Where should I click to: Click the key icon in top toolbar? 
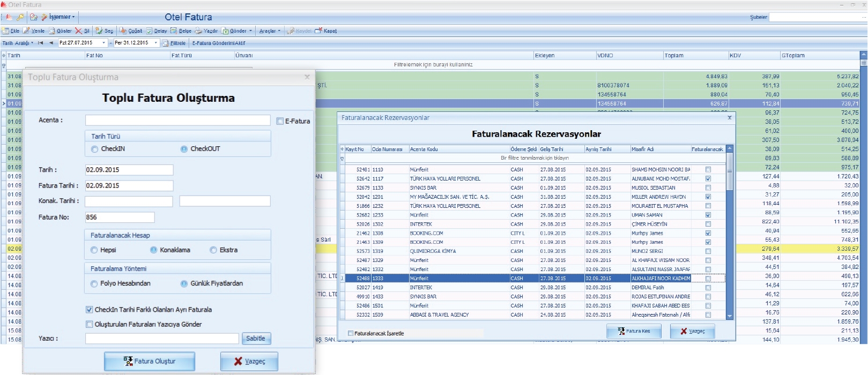point(20,17)
